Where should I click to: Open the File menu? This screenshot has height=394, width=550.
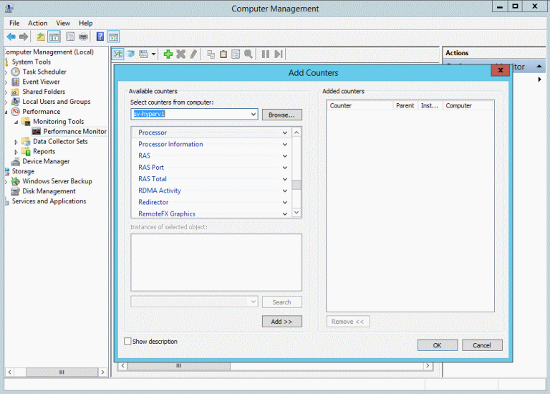[14, 23]
